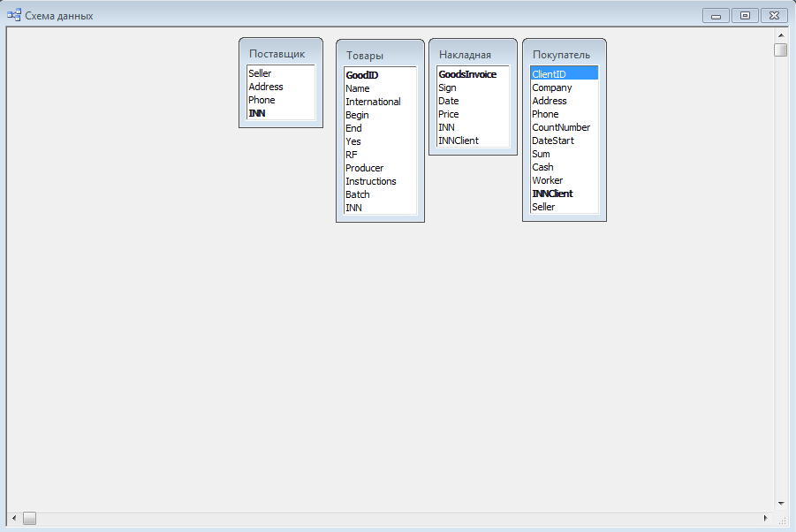The image size is (796, 532).
Task: Select Phone field in Покупатель table
Action: tap(565, 114)
